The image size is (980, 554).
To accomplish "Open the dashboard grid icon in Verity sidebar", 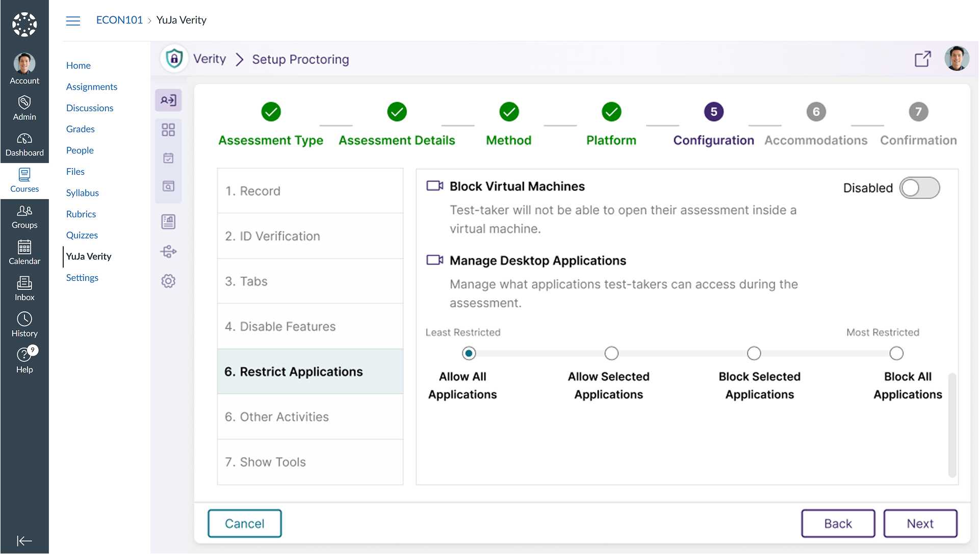I will pyautogui.click(x=168, y=129).
